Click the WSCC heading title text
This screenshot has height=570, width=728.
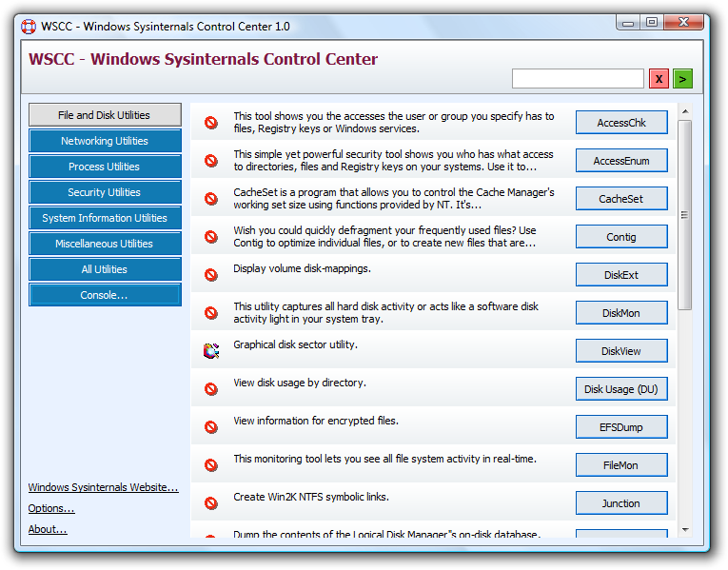tap(203, 59)
